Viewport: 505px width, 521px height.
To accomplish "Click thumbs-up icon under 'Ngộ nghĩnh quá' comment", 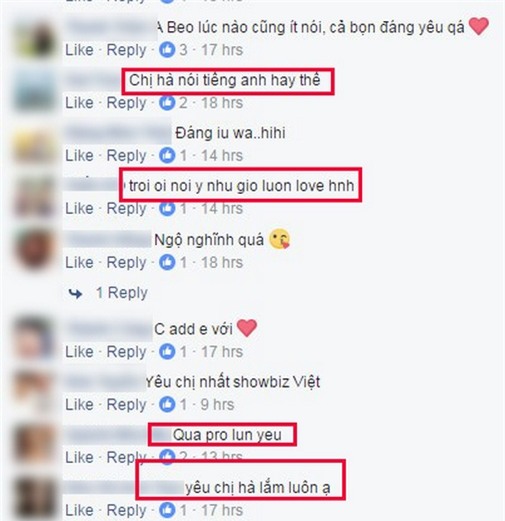I will click(167, 262).
